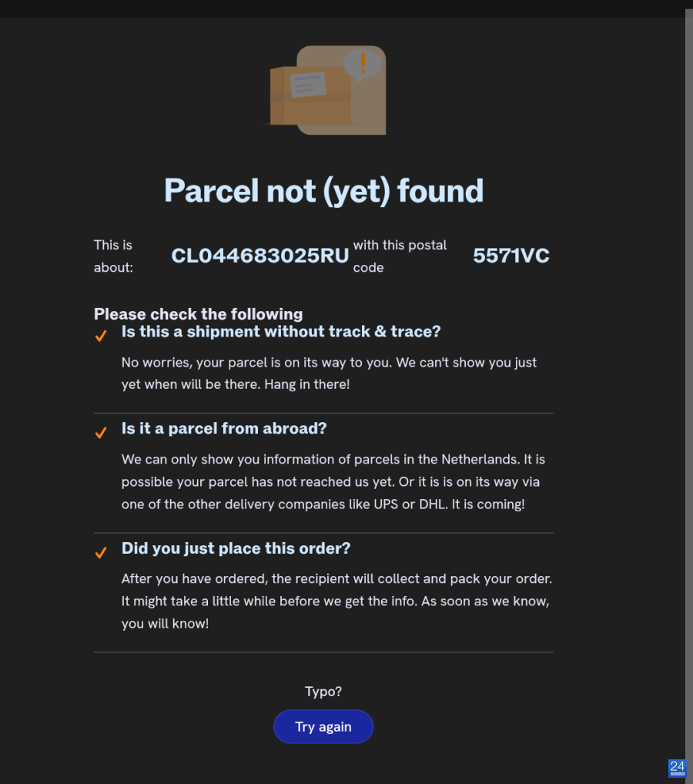Click the shipment without track & trace heading
This screenshot has height=784, width=693.
click(281, 331)
